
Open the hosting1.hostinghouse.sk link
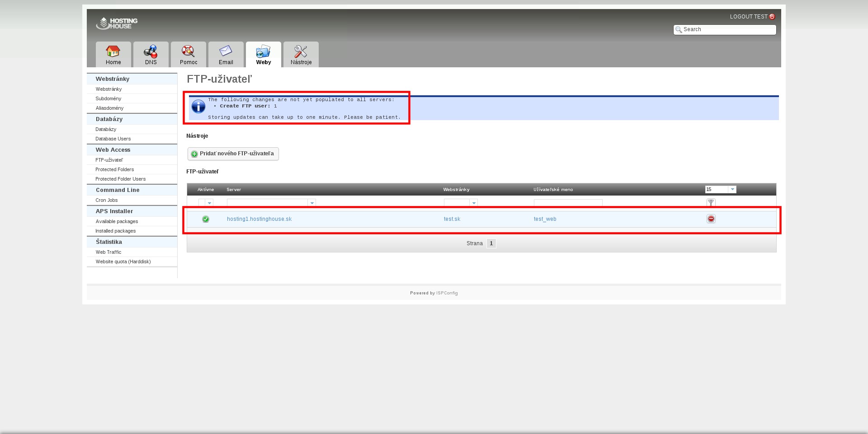click(x=259, y=219)
